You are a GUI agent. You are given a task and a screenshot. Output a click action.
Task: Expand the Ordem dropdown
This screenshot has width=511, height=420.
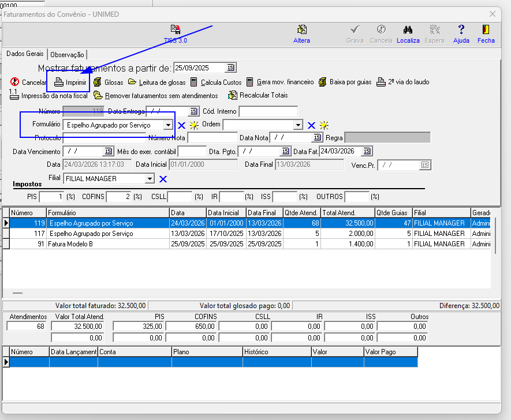[x=298, y=125]
